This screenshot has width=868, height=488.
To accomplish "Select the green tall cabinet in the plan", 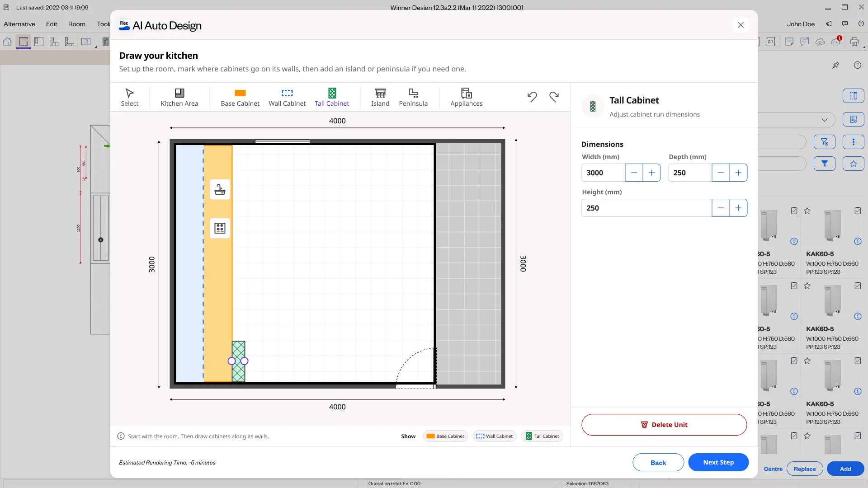I will 238,361.
